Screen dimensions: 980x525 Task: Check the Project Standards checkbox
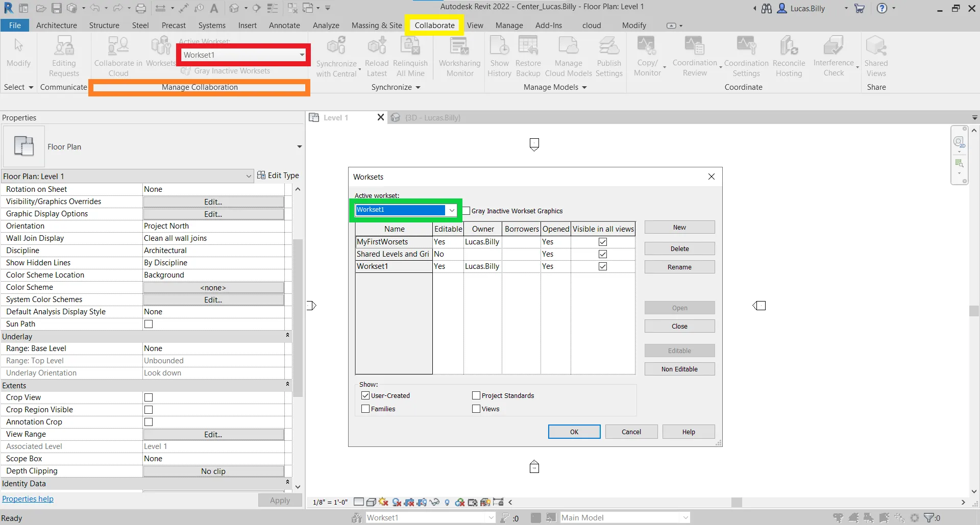476,395
